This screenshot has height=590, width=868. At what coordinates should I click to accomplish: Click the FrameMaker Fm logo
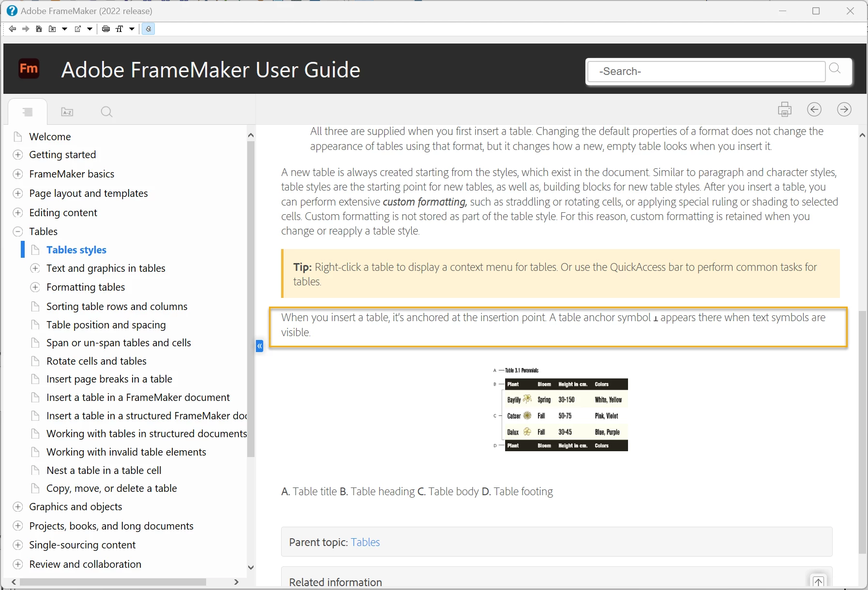coord(29,69)
